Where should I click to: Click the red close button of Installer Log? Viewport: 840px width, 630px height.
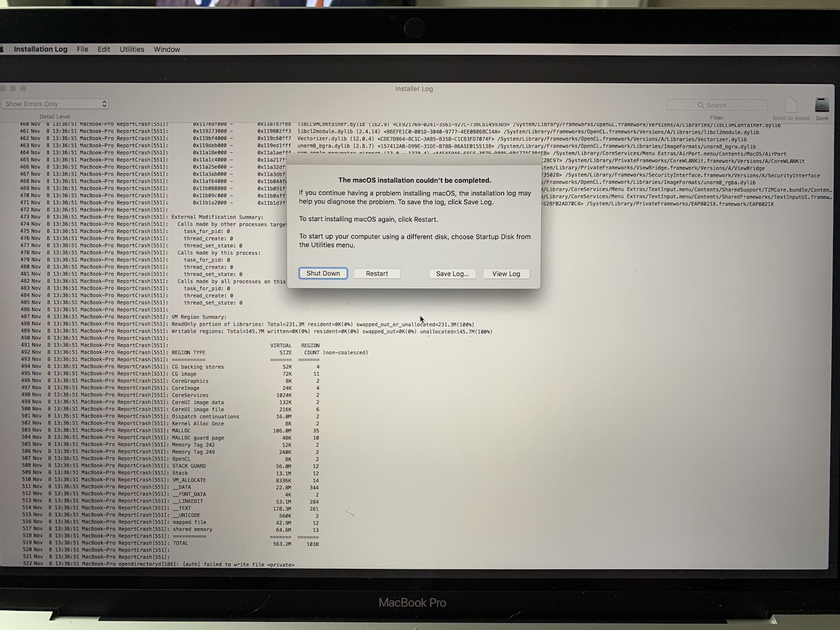click(2, 89)
